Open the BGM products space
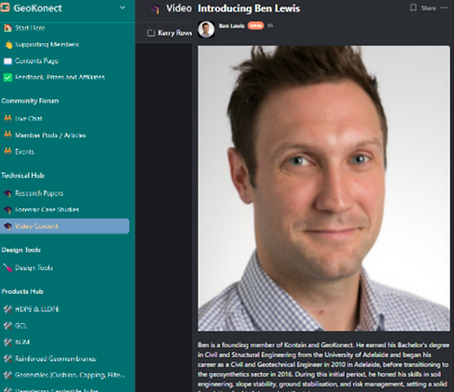Viewport: 454px width, 392px height. pos(22,342)
